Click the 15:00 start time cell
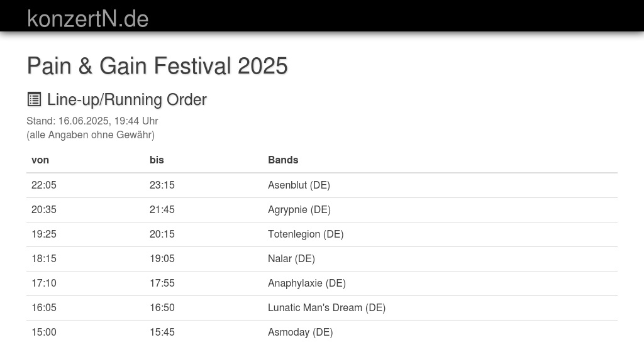The image size is (644, 357). (44, 332)
